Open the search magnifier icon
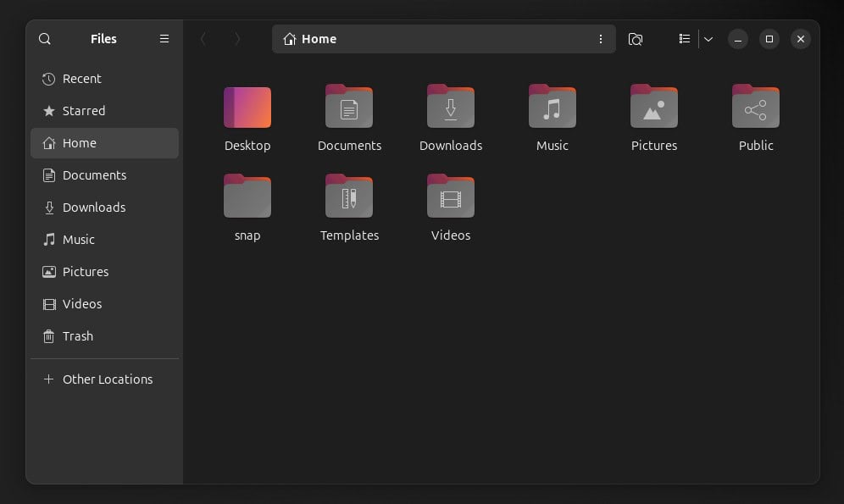 point(45,39)
